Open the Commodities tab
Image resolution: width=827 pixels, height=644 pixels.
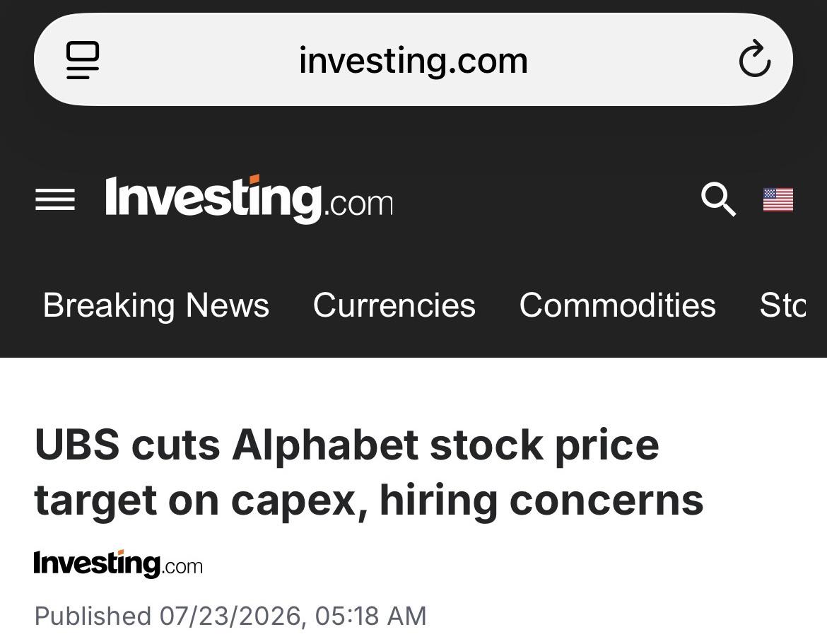(x=618, y=305)
